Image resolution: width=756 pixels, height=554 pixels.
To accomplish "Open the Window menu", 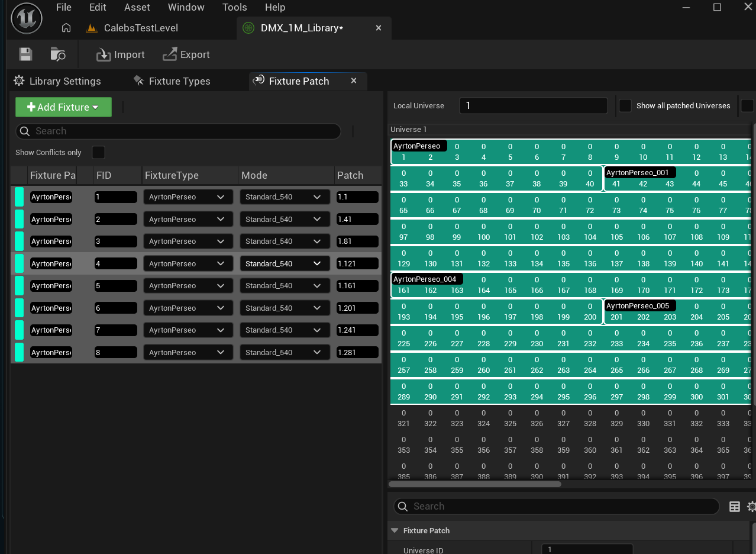I will tap(186, 7).
